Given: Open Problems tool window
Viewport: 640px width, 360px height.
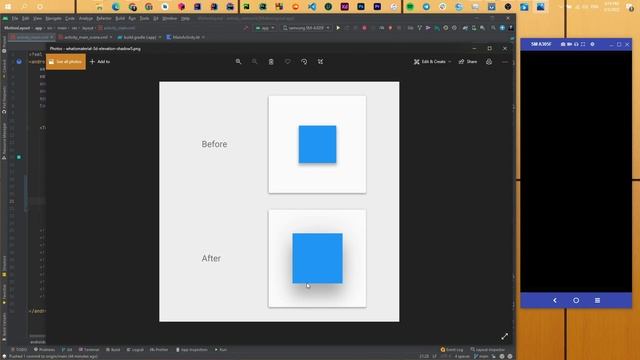Looking at the screenshot, I should coord(44,350).
